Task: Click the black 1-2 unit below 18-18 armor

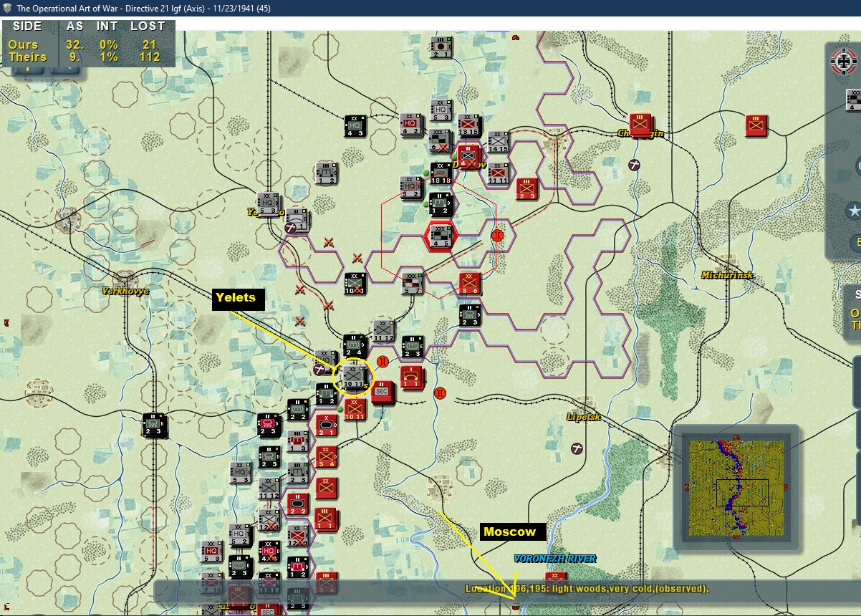Action: tap(441, 203)
